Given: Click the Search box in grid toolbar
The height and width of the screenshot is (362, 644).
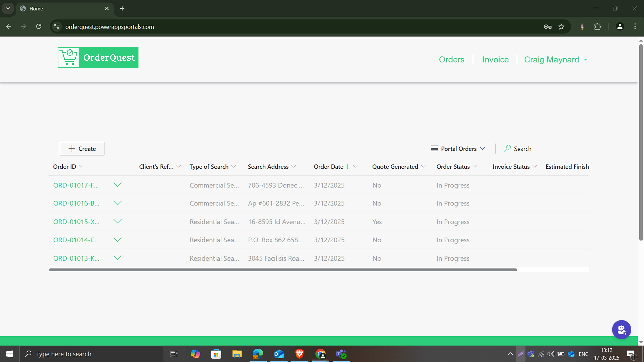Looking at the screenshot, I should (x=523, y=149).
